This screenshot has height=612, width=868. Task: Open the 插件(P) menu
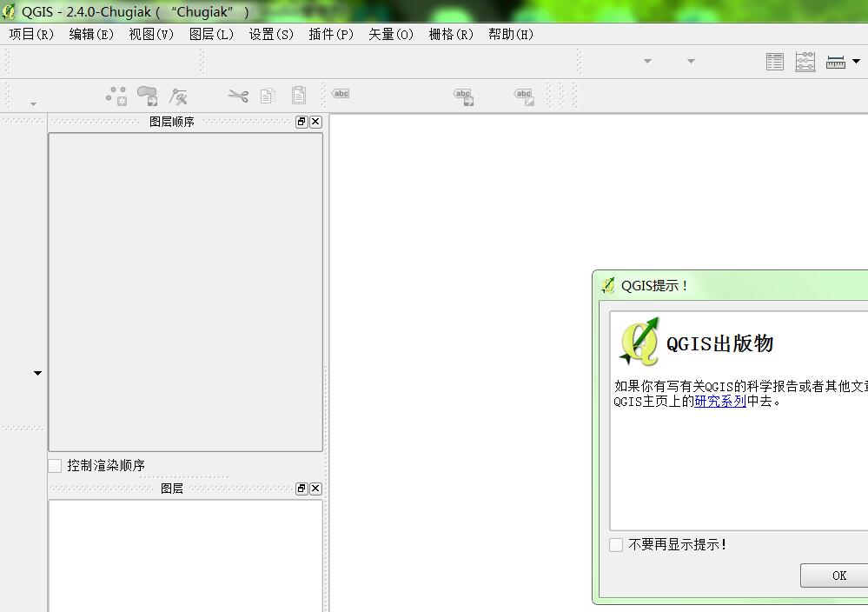pos(330,35)
